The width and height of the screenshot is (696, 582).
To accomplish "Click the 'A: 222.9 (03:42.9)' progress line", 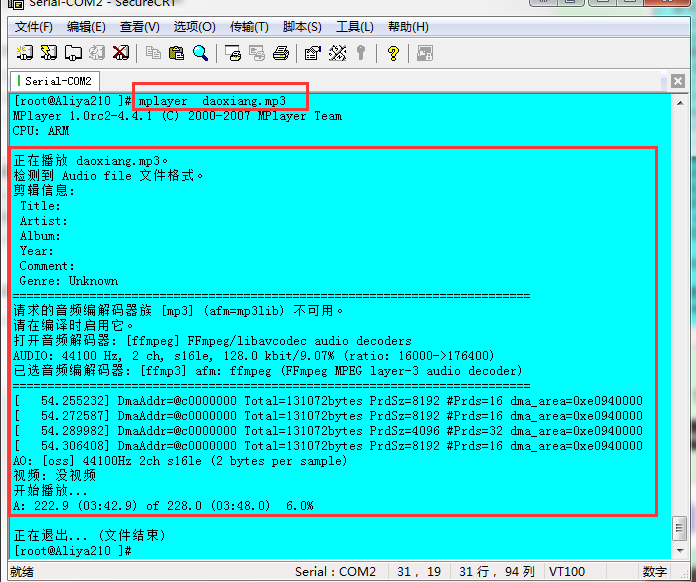I will pyautogui.click(x=163, y=506).
